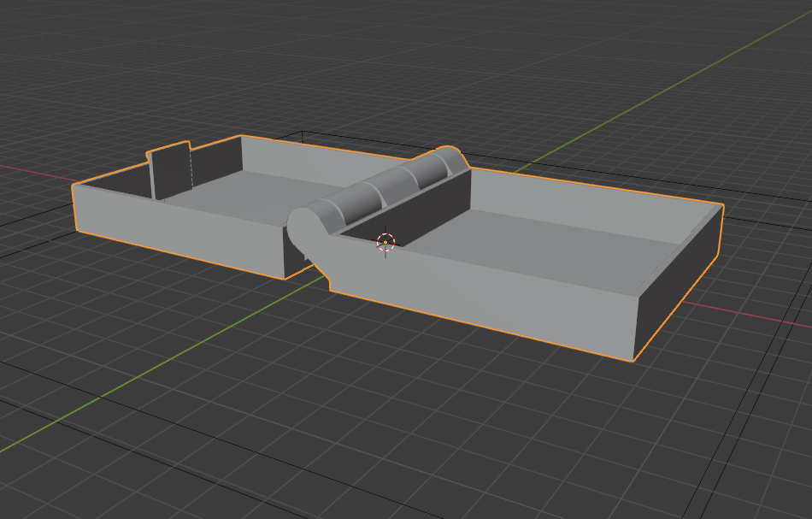Click the small latch tab on left tray
The height and width of the screenshot is (519, 812).
point(171,170)
